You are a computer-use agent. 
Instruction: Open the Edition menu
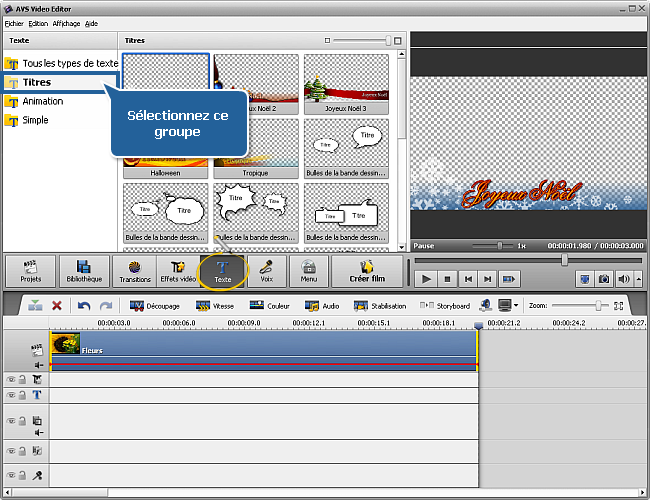tap(38, 22)
